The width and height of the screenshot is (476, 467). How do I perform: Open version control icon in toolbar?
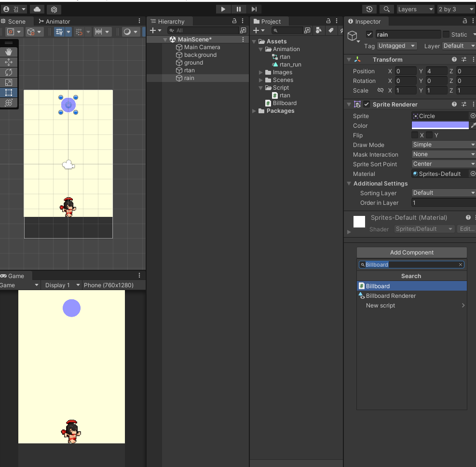[x=54, y=10]
